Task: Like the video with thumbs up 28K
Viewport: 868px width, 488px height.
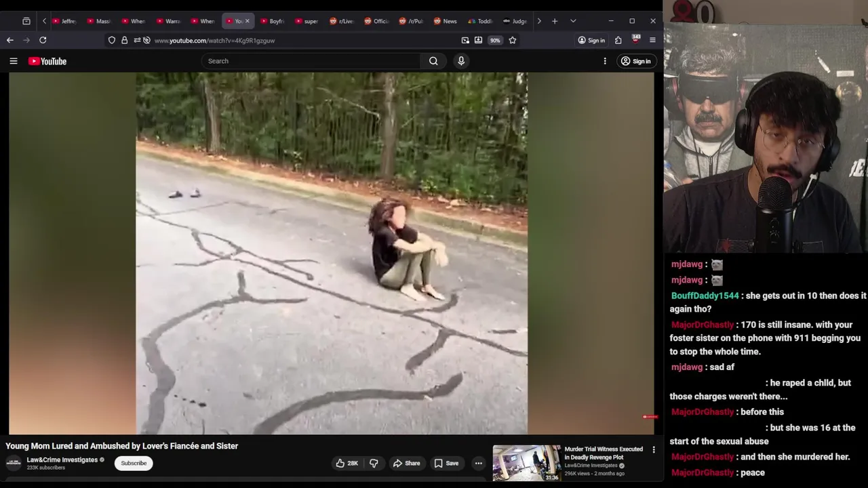Action: (347, 463)
